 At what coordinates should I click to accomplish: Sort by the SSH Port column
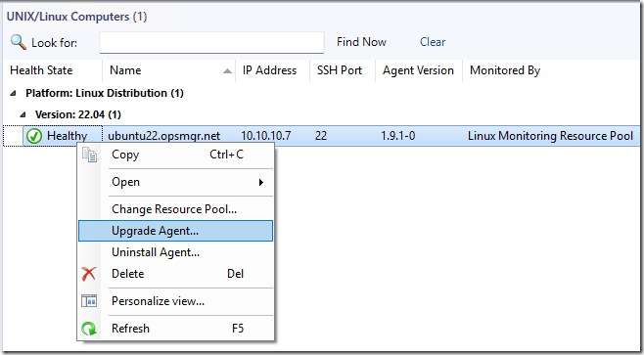[x=343, y=70]
